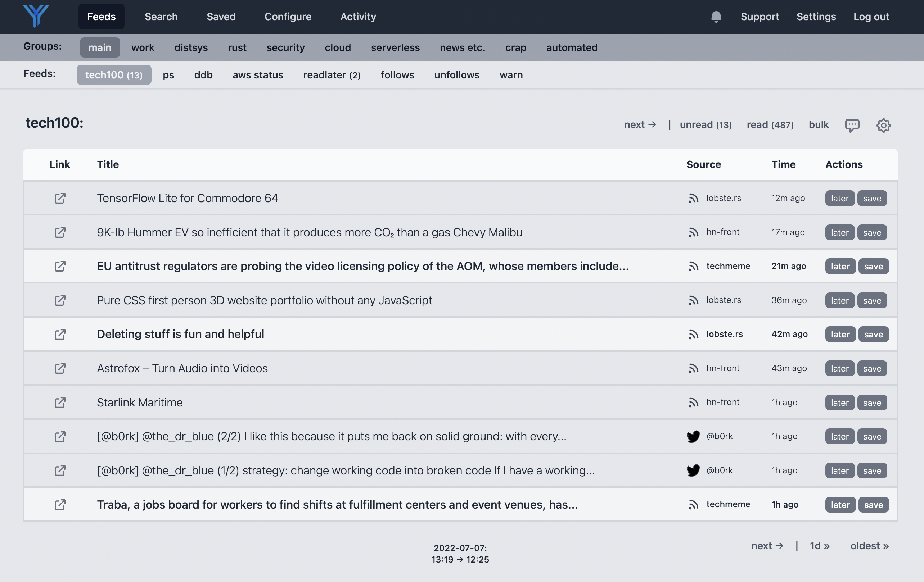Open the Support link
Viewport: 924px width, 582px height.
760,17
